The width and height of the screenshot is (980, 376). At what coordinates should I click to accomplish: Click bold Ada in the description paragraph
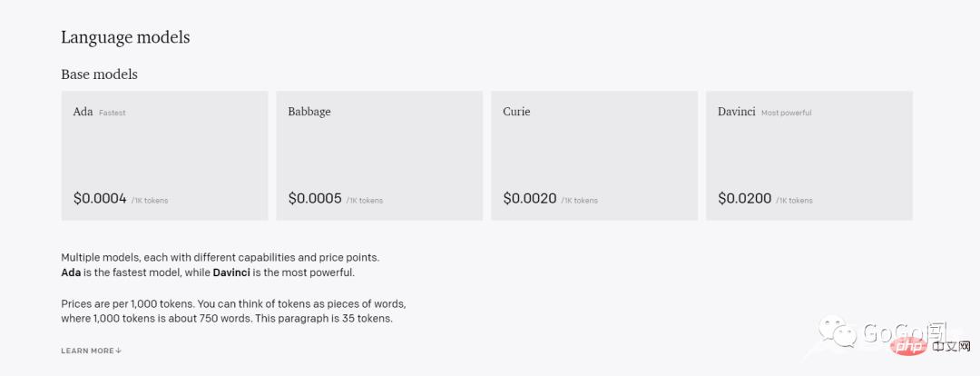(72, 272)
